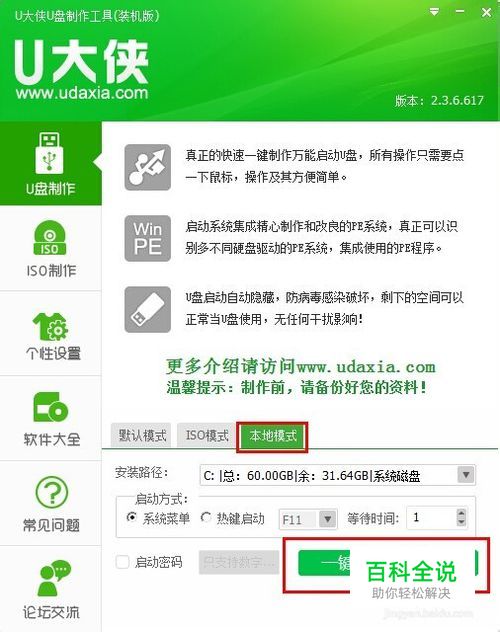The height and width of the screenshot is (632, 500).
Task: Click the green 一键 create button
Action: pyautogui.click(x=324, y=563)
